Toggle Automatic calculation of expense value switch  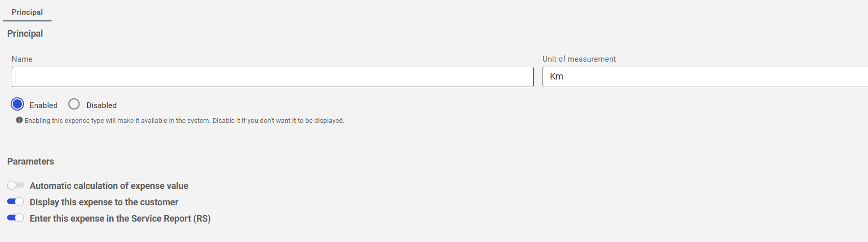click(15, 185)
